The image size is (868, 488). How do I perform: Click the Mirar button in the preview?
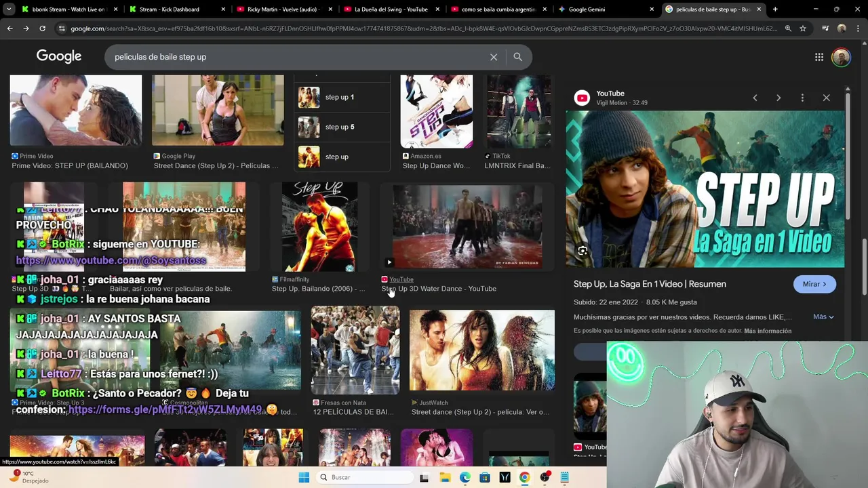point(814,284)
